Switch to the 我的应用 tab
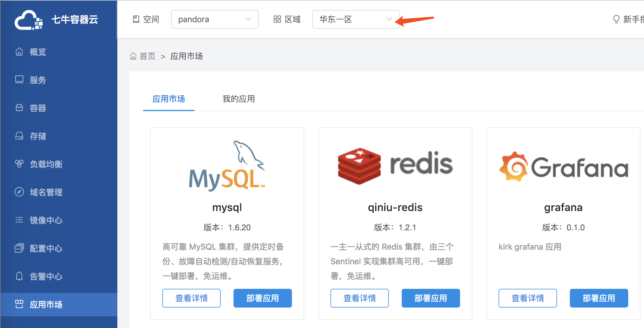This screenshot has height=328, width=644. 239,99
